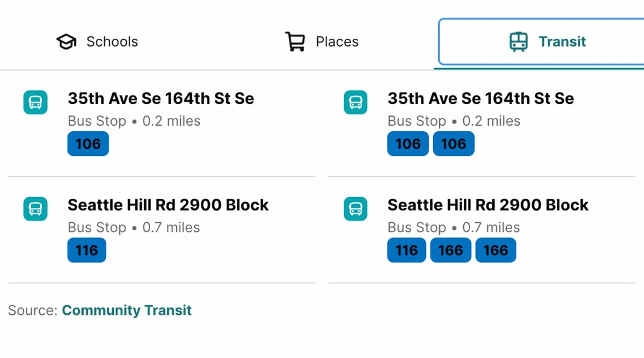The image size is (644, 358).
Task: Click bus icon beside left 35th Ave stop
Action: (35, 102)
